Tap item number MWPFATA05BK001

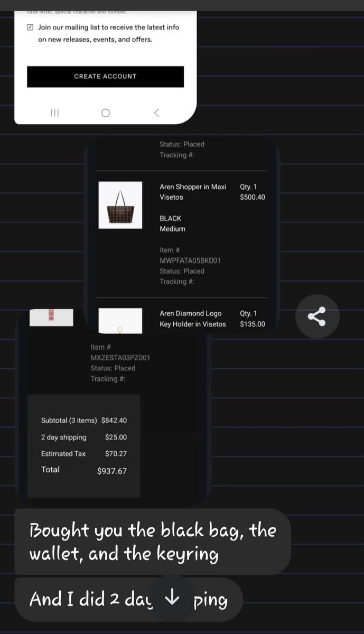point(190,260)
